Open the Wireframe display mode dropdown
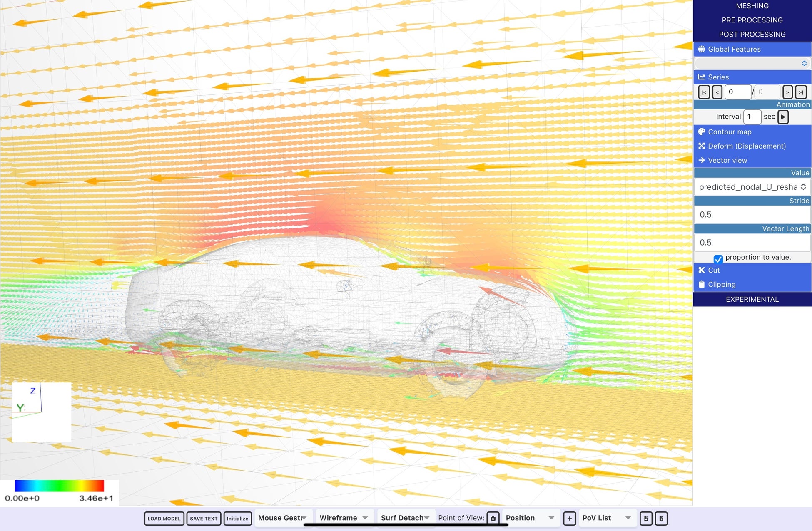 pyautogui.click(x=344, y=518)
